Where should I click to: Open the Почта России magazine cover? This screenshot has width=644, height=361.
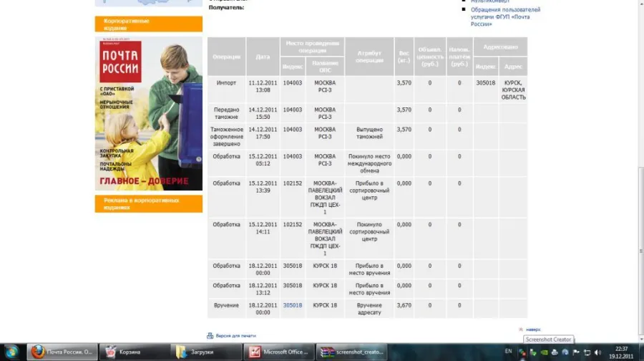[x=149, y=113]
